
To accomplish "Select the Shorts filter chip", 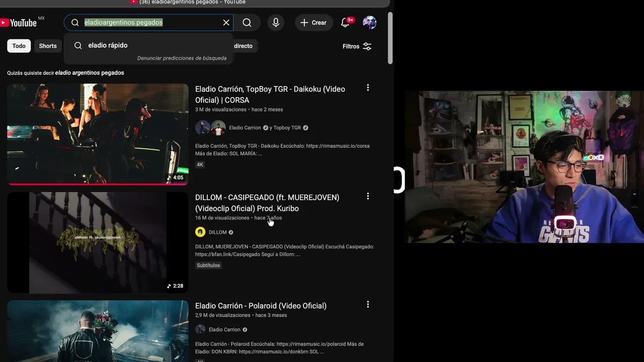I will [x=48, y=46].
